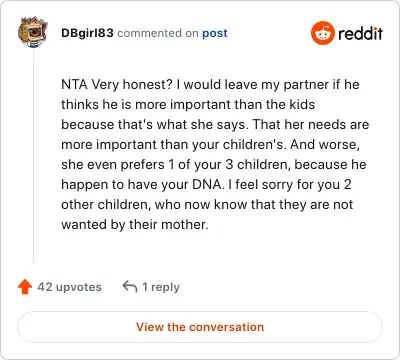The height and width of the screenshot is (360, 400).
Task: Click the line "other children, who now know"
Action: (x=207, y=204)
